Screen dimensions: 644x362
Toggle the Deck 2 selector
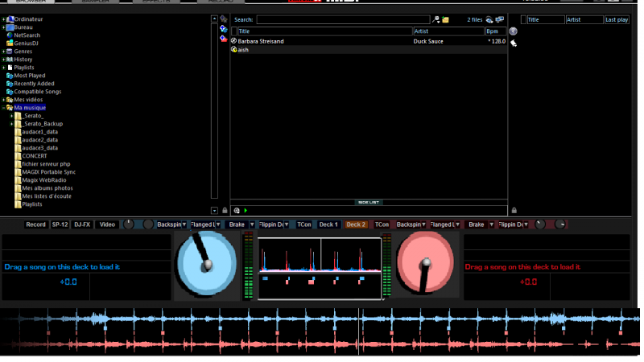pos(356,224)
